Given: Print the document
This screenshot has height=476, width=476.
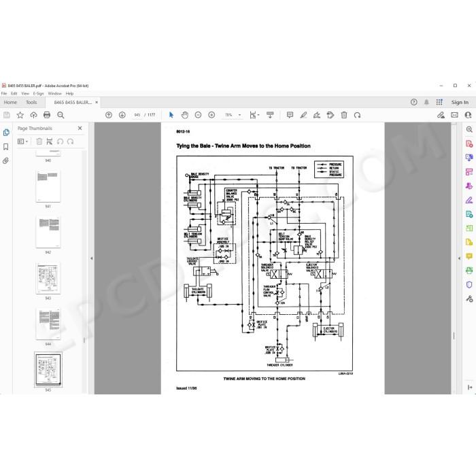Looking at the screenshot, I should click(x=47, y=115).
